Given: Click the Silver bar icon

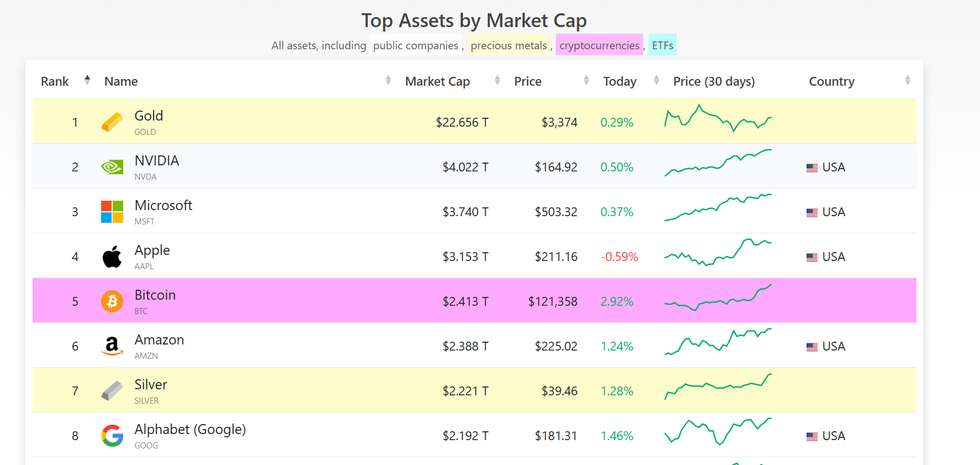Looking at the screenshot, I should [112, 391].
